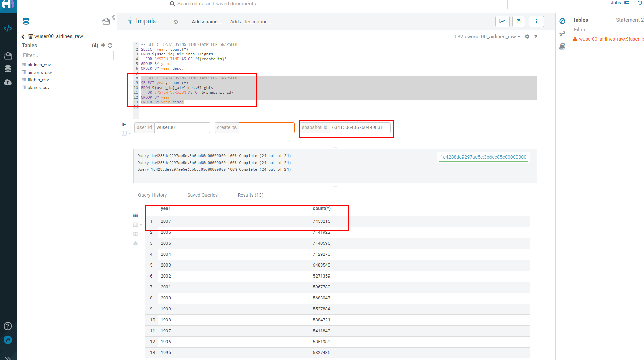Screen dimensions: 644x360
Task: Switch results to grid view
Action: tap(135, 215)
